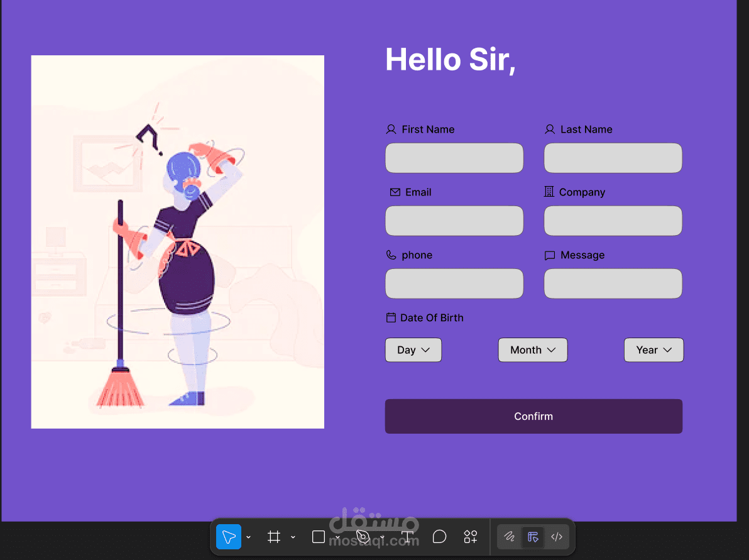Select the "Last Name" label text
The image size is (749, 560).
(586, 129)
